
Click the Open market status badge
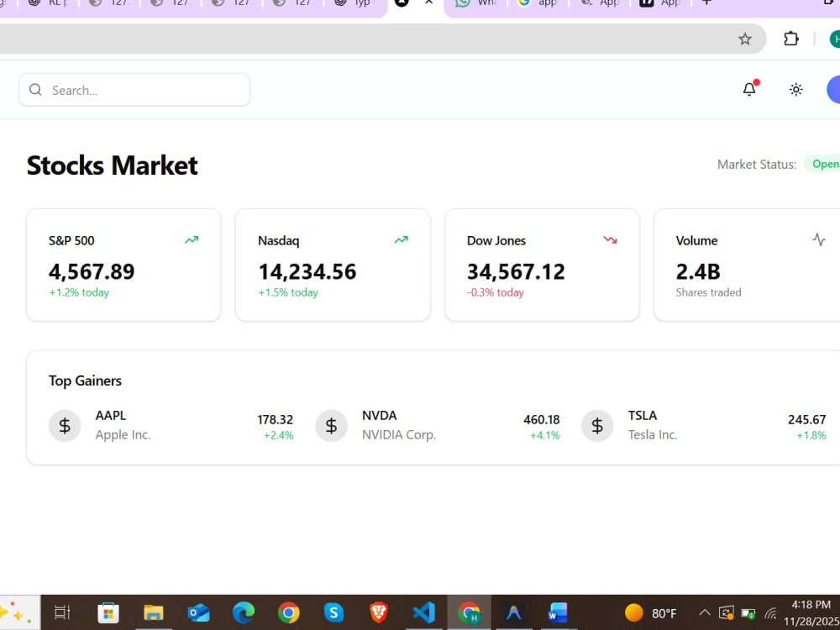coord(824,164)
